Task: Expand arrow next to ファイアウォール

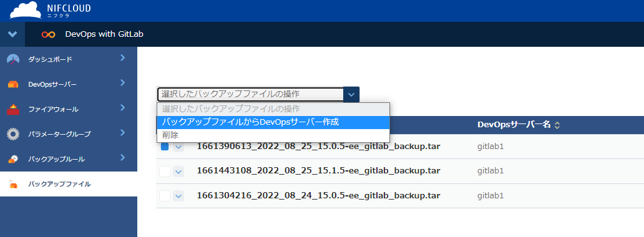Action: 122,108
